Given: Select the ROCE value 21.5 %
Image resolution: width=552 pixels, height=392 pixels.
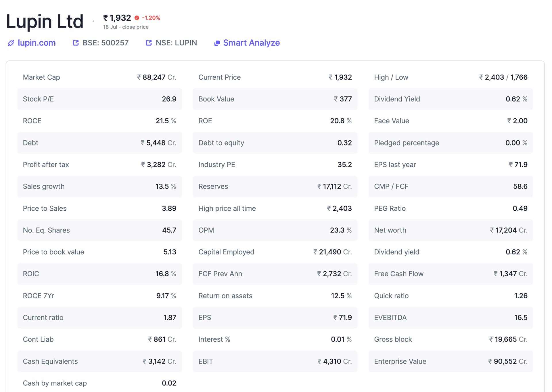Looking at the screenshot, I should (x=166, y=121).
